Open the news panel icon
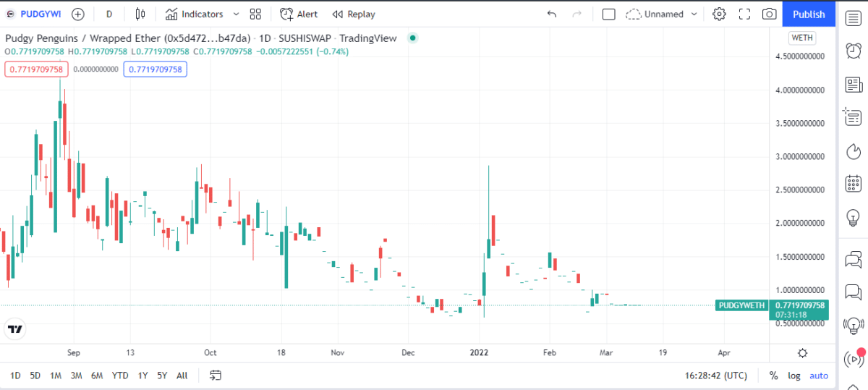The height and width of the screenshot is (390, 868). pyautogui.click(x=854, y=84)
